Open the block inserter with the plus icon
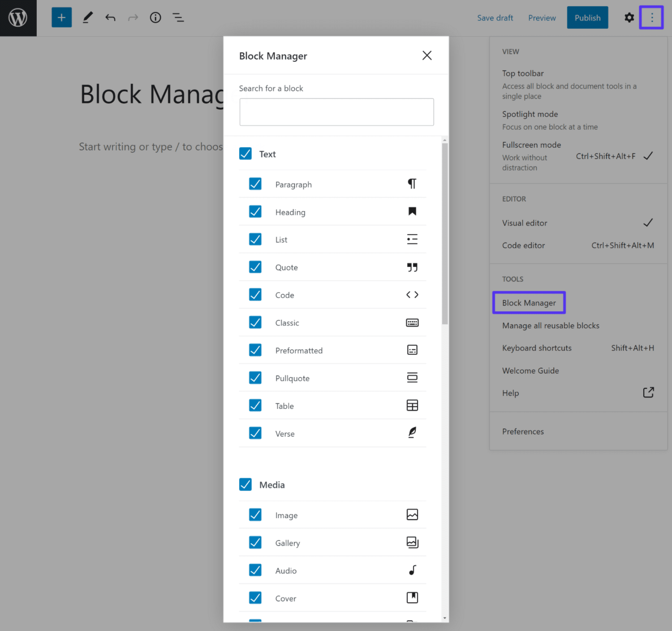Screen dimensions: 672x631 pyautogui.click(x=61, y=17)
